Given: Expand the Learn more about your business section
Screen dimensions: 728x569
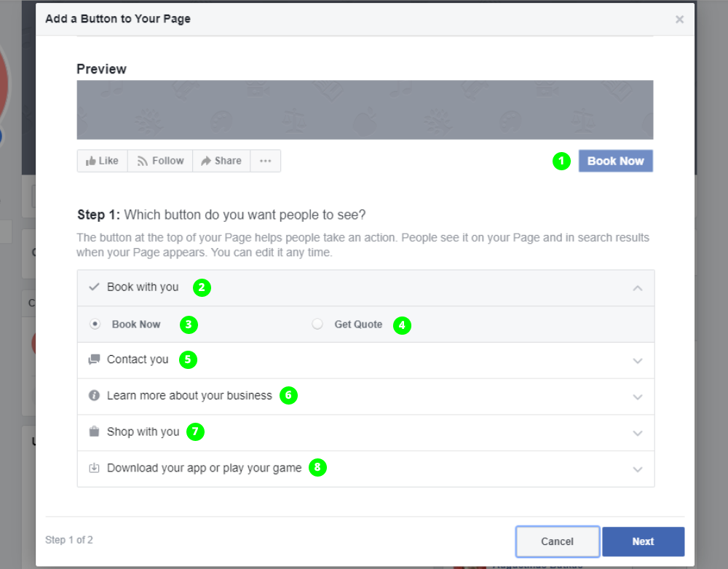Looking at the screenshot, I should [638, 396].
